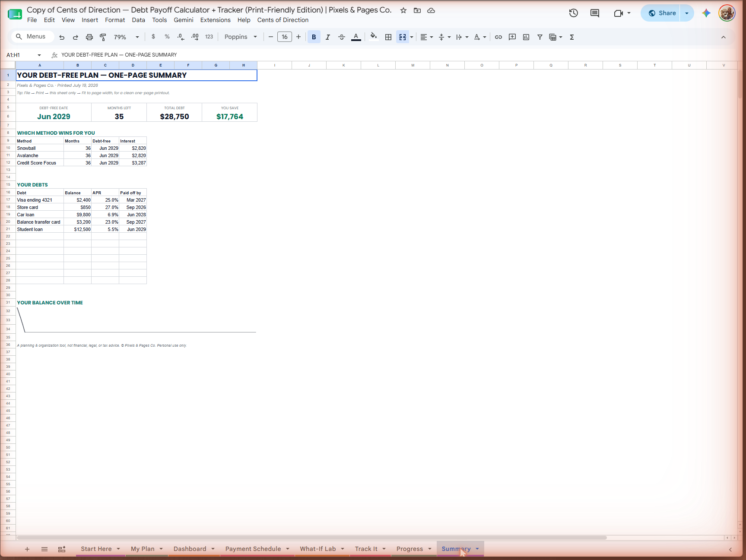
Task: Open Cents of Direction menu
Action: (x=283, y=20)
